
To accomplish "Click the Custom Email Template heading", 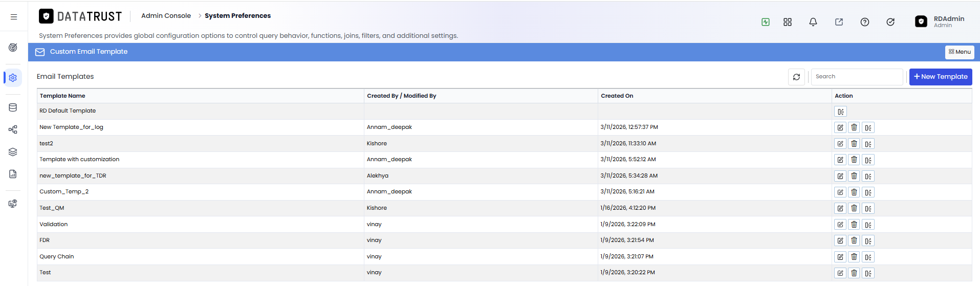I will [89, 52].
